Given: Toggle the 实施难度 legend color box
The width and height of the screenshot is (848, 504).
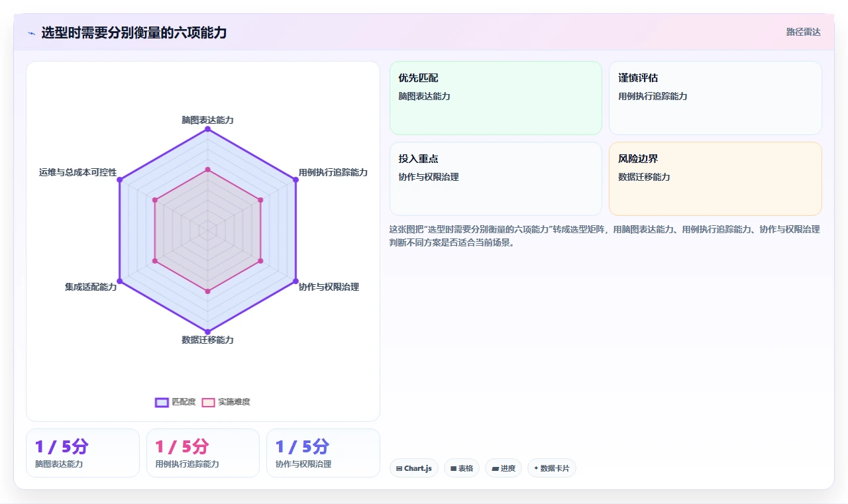Looking at the screenshot, I should [209, 402].
